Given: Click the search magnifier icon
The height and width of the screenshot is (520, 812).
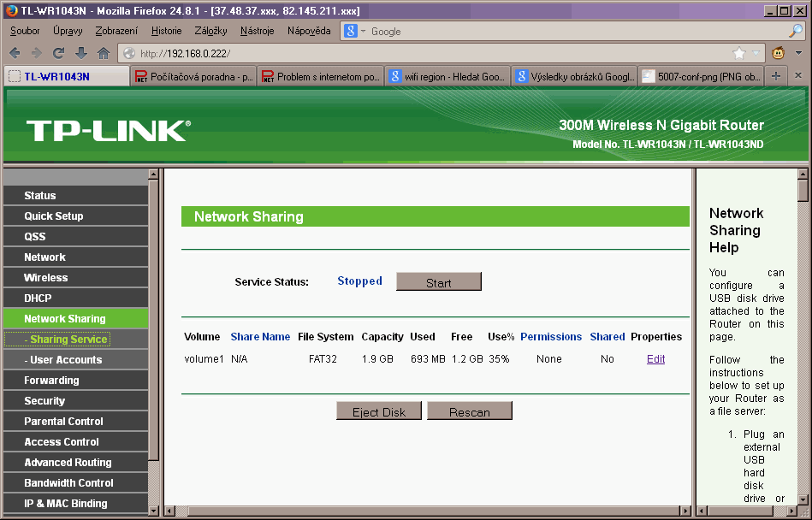Looking at the screenshot, I should coord(796,31).
